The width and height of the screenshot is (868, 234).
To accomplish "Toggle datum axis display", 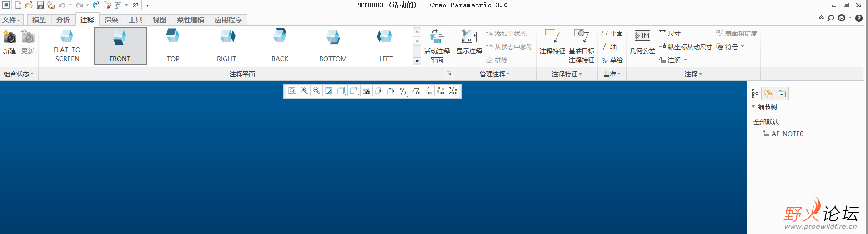I will (x=428, y=91).
